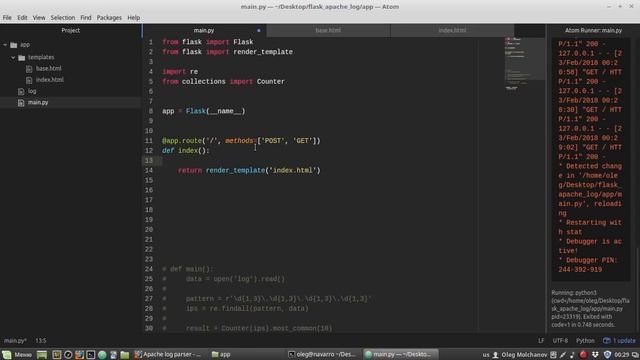Launch the terminal from taskbar launcher
Image resolution: width=640 pixels, height=360 pixels.
point(91,354)
